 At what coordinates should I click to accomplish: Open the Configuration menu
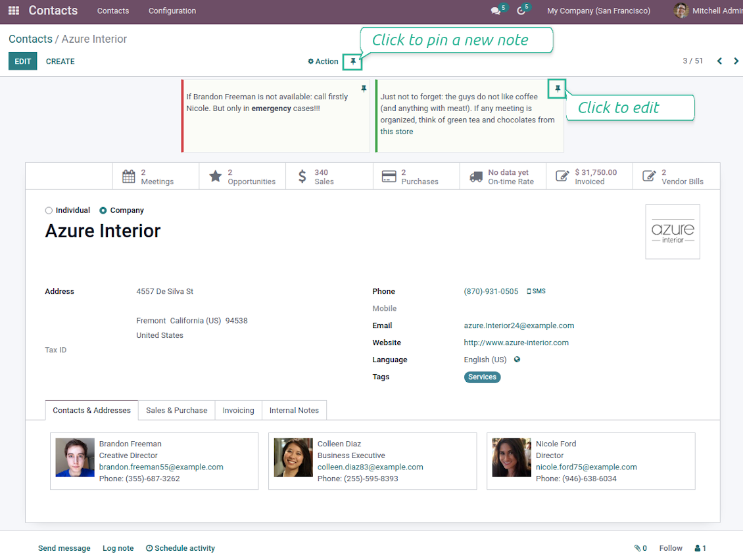[x=172, y=11]
